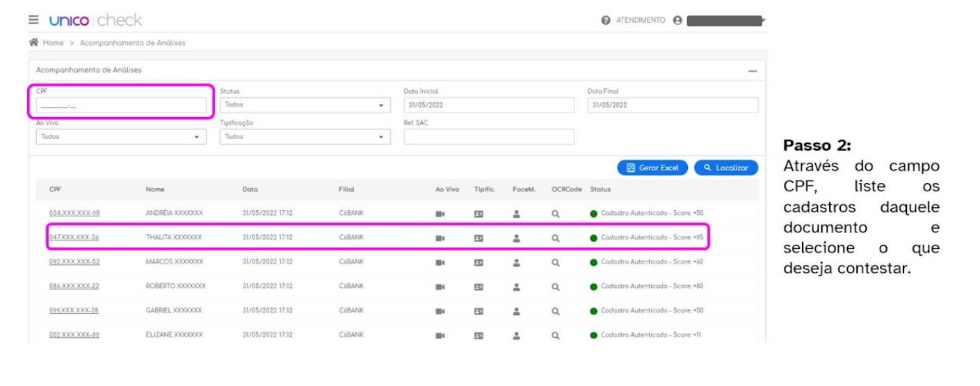This screenshot has width=980, height=386.
Task: Open OCRCode magnifier for ANDRÉIA row
Action: 555,214
